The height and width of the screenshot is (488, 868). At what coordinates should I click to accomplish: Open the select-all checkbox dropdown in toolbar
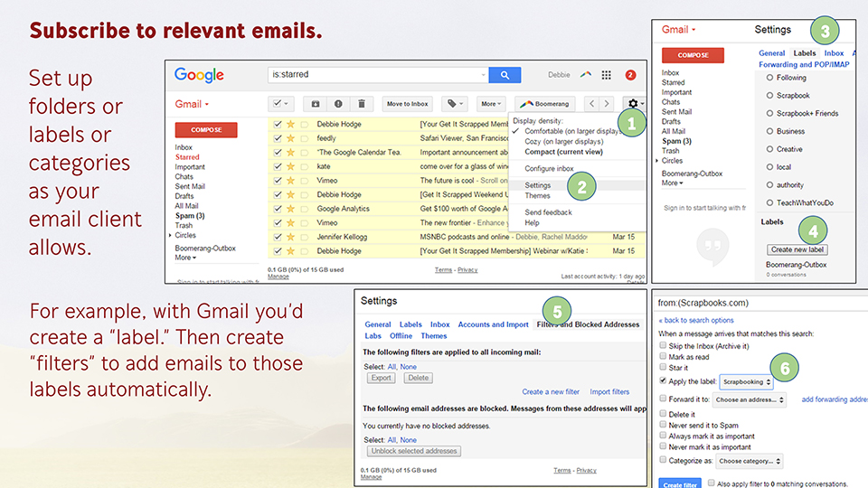(x=280, y=103)
